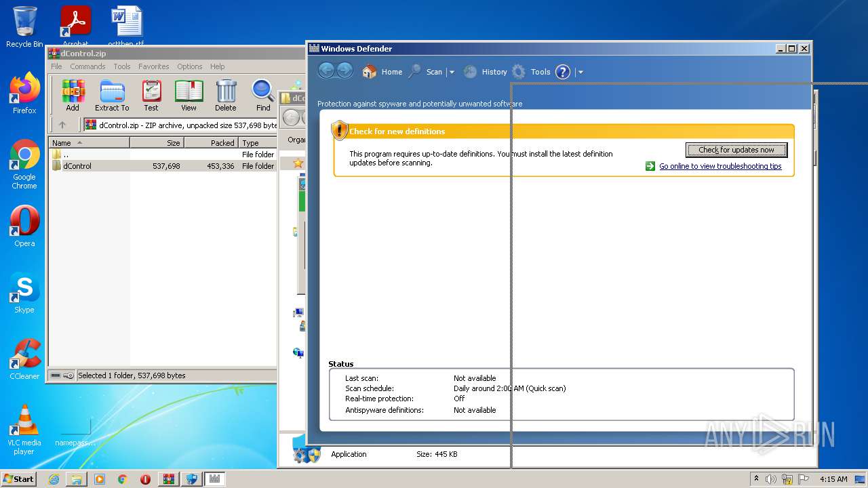Image resolution: width=868 pixels, height=488 pixels.
Task: Click Show desktop button
Action: click(x=861, y=479)
